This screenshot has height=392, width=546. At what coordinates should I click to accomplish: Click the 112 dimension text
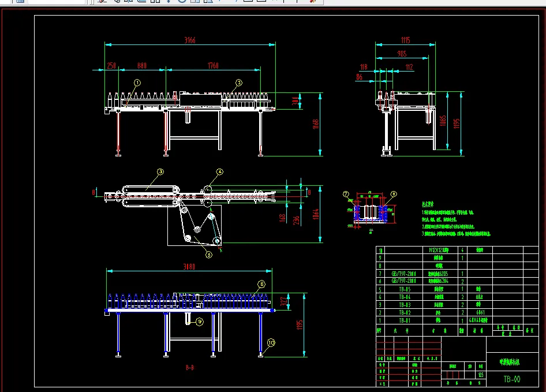[409, 67]
